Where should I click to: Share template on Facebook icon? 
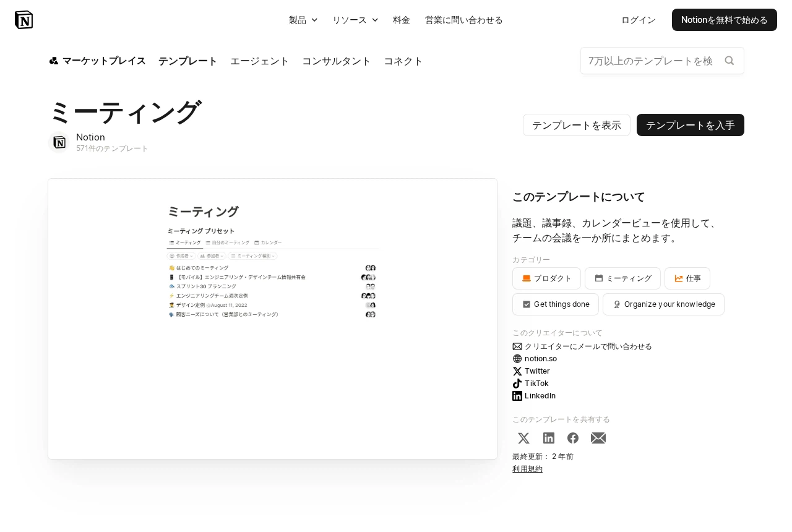coord(573,438)
